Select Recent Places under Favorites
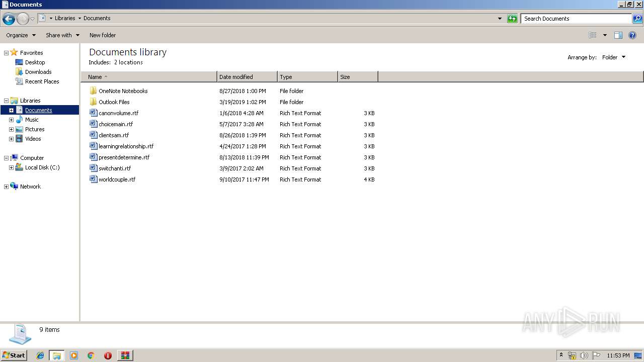The width and height of the screenshot is (644, 362). click(x=42, y=81)
